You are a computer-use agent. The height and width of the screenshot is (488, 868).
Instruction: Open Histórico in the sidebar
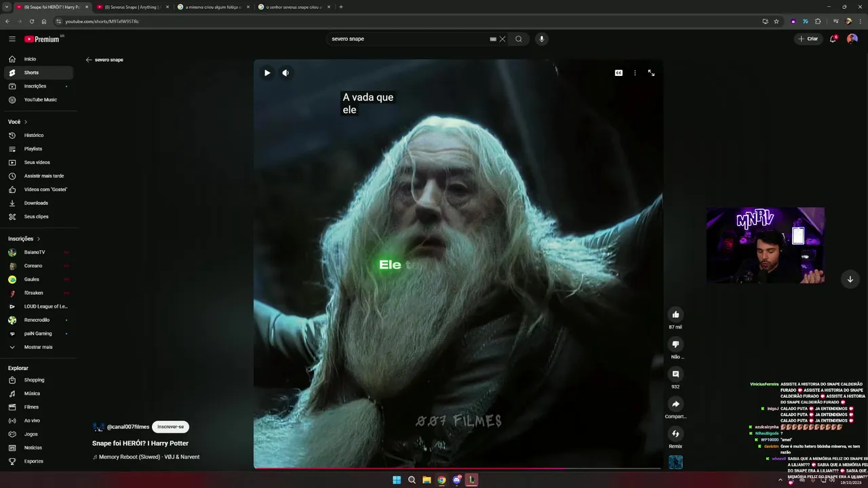[38, 135]
